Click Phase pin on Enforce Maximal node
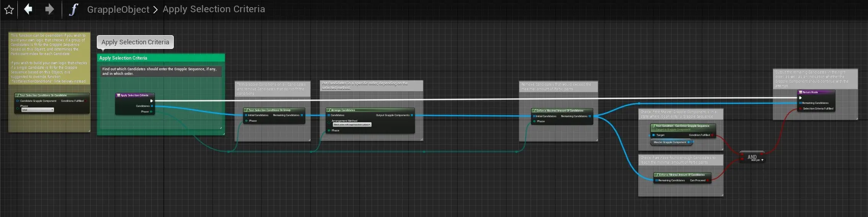 pyautogui.click(x=534, y=121)
